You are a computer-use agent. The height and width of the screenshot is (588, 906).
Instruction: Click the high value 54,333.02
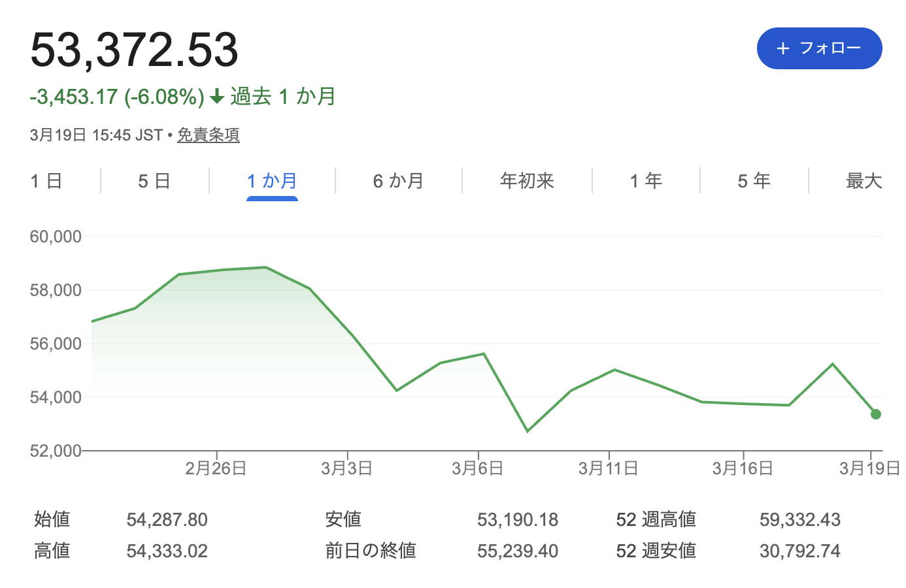point(167,551)
